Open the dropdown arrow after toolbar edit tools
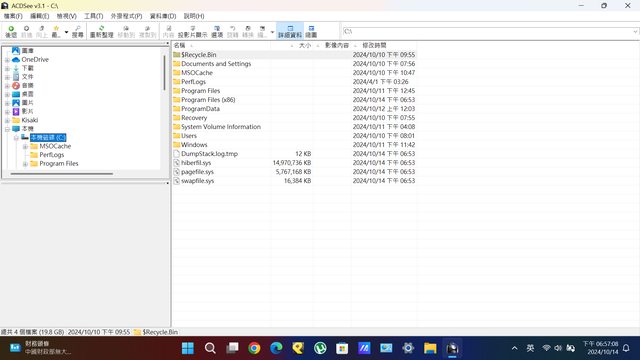The width and height of the screenshot is (640, 360). tap(272, 32)
